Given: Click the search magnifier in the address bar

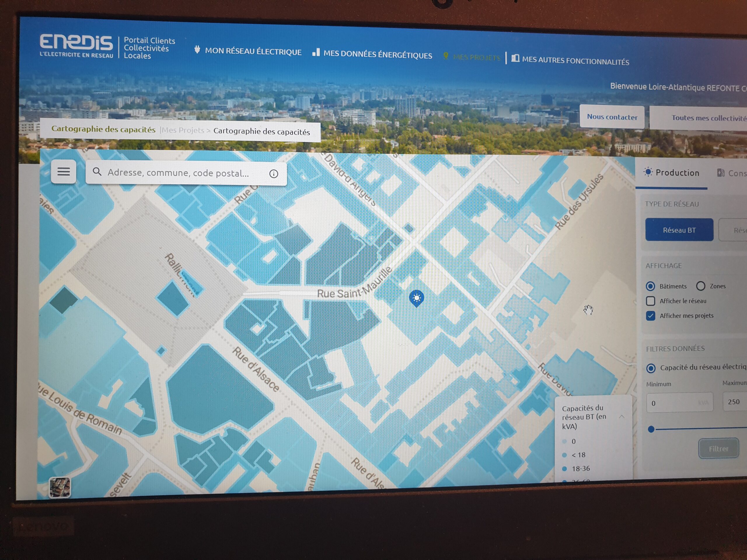Looking at the screenshot, I should point(97,172).
